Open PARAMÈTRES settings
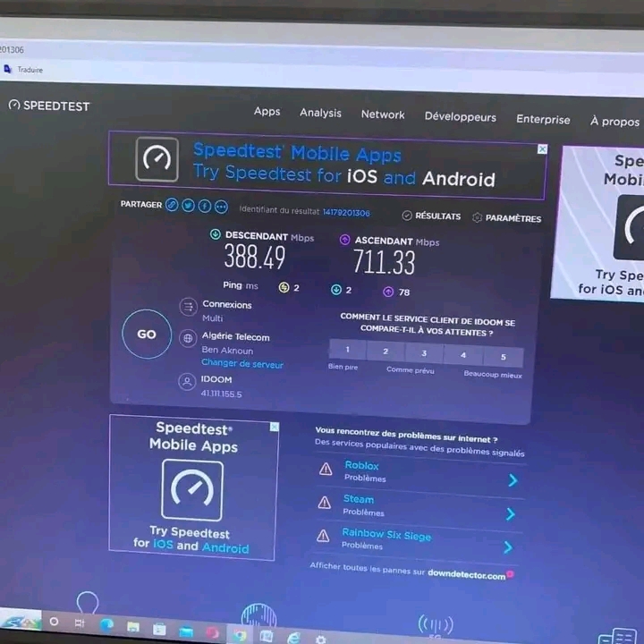The height and width of the screenshot is (644, 644). (506, 217)
